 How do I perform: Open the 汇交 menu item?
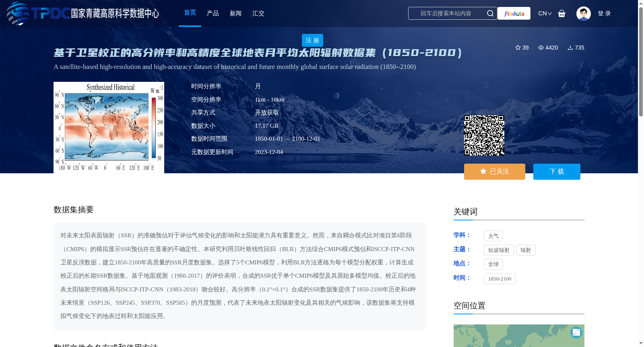point(258,13)
